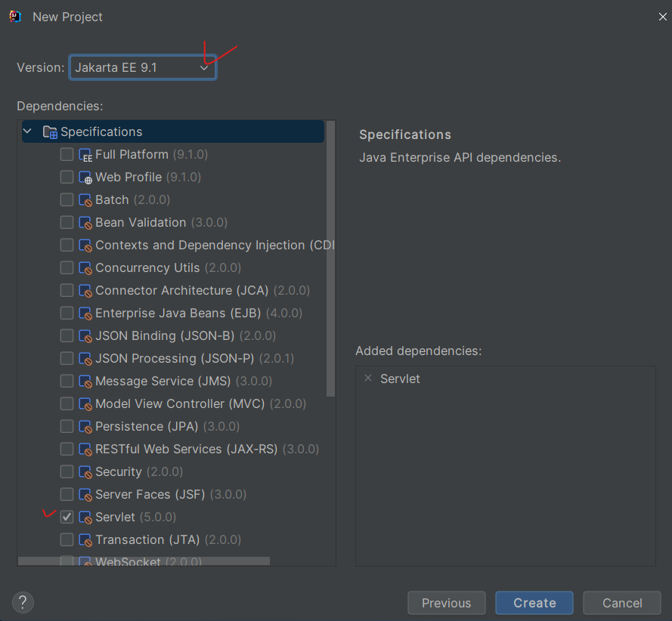Viewport: 672px width, 621px height.
Task: Click the Transaction (JTA) icon
Action: pyautogui.click(x=85, y=540)
